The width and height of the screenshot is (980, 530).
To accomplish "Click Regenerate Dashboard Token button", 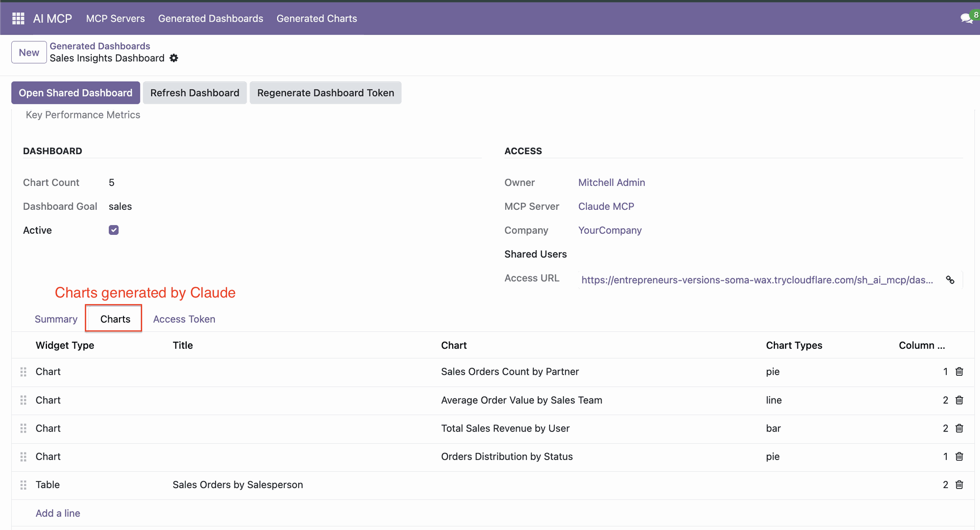I will (x=325, y=93).
